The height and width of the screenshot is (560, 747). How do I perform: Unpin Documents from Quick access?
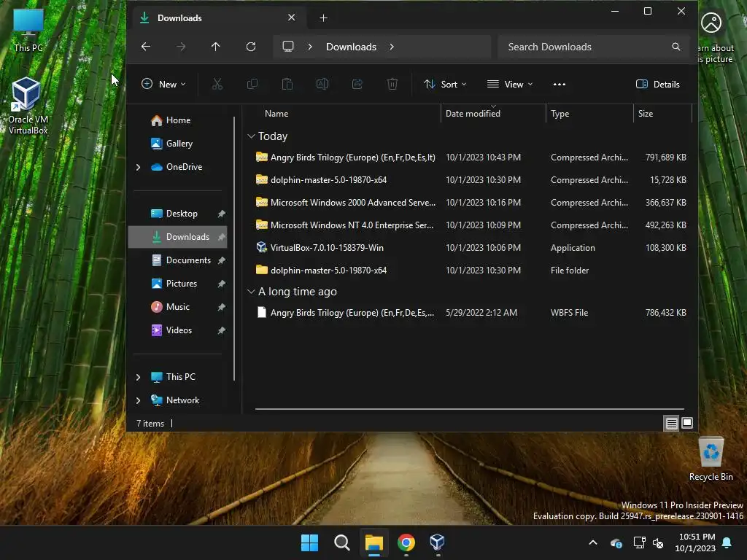222,260
